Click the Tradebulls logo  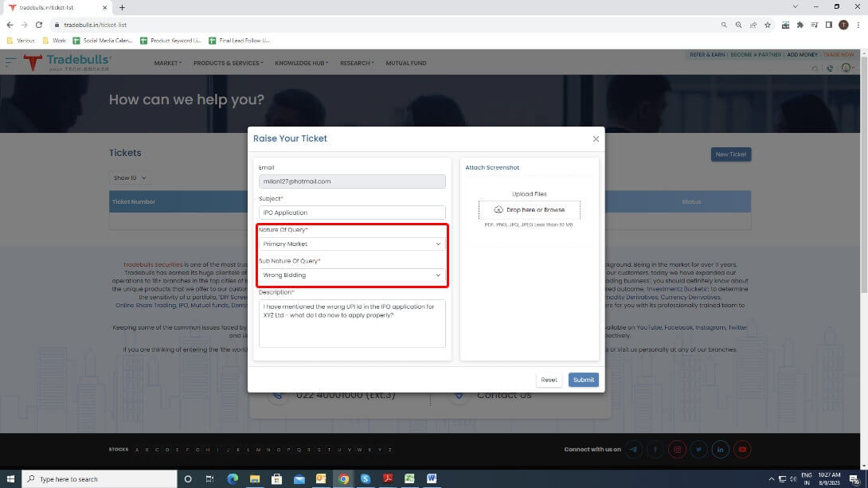pyautogui.click(x=68, y=62)
